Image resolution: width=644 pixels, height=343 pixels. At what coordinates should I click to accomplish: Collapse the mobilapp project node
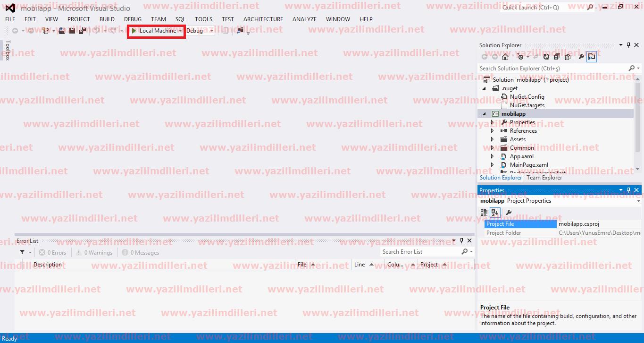[x=484, y=114]
